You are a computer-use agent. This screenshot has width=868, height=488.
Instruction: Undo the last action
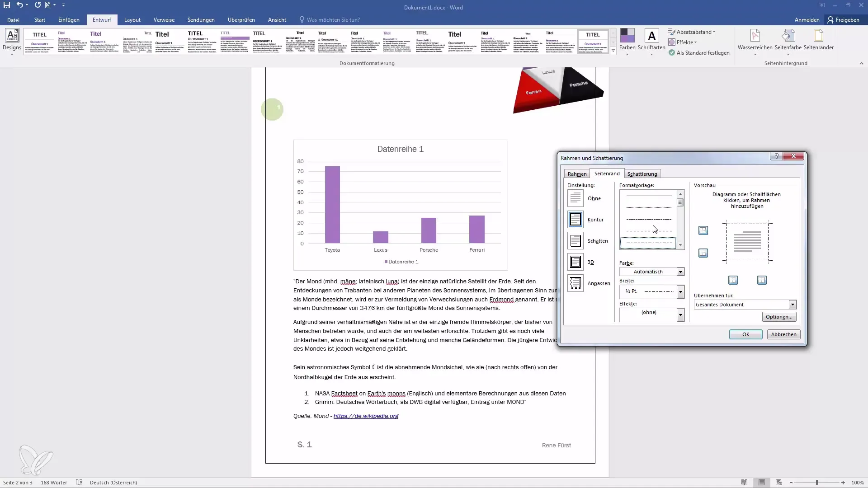[x=19, y=5]
